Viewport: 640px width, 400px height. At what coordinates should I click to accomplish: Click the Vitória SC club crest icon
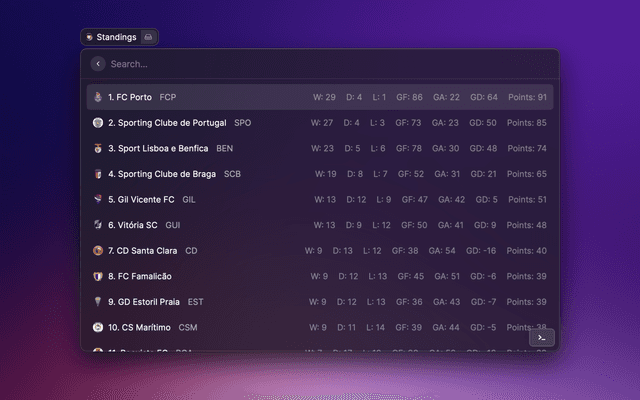[98, 225]
